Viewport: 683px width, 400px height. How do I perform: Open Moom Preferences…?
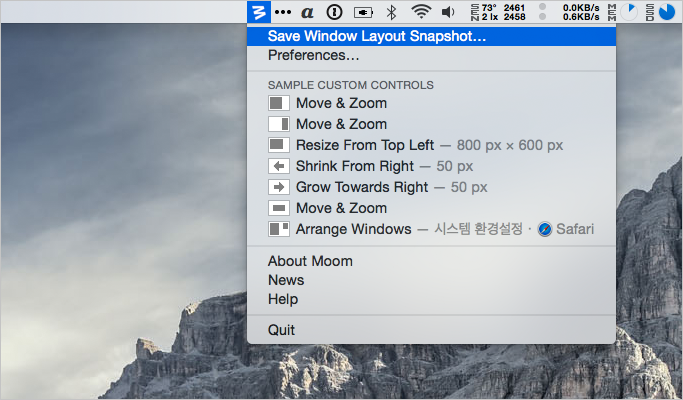(x=431, y=55)
